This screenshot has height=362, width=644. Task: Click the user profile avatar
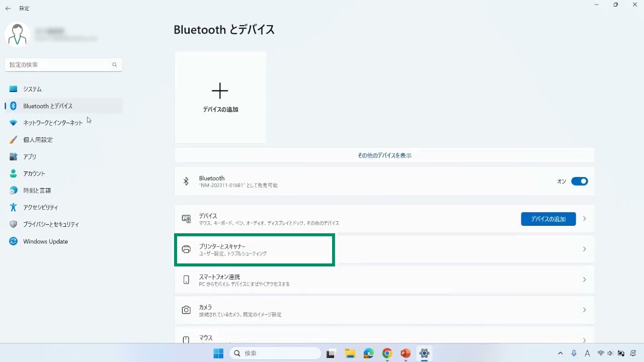[x=17, y=34]
